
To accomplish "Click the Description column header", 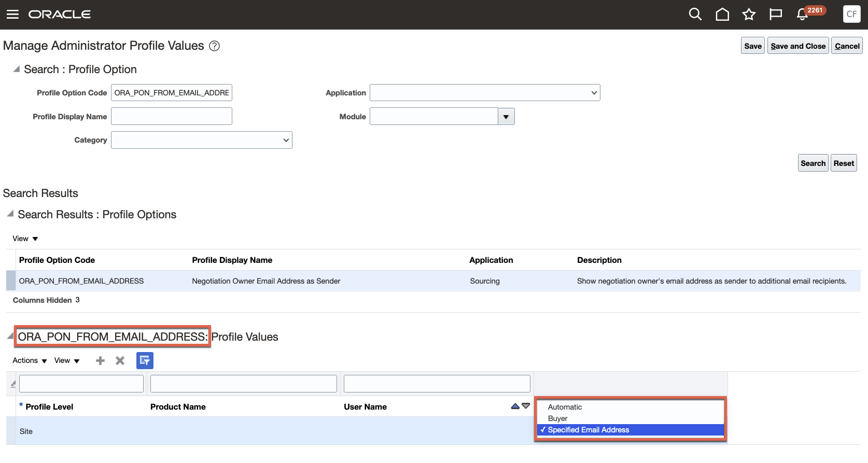I will coord(599,260).
